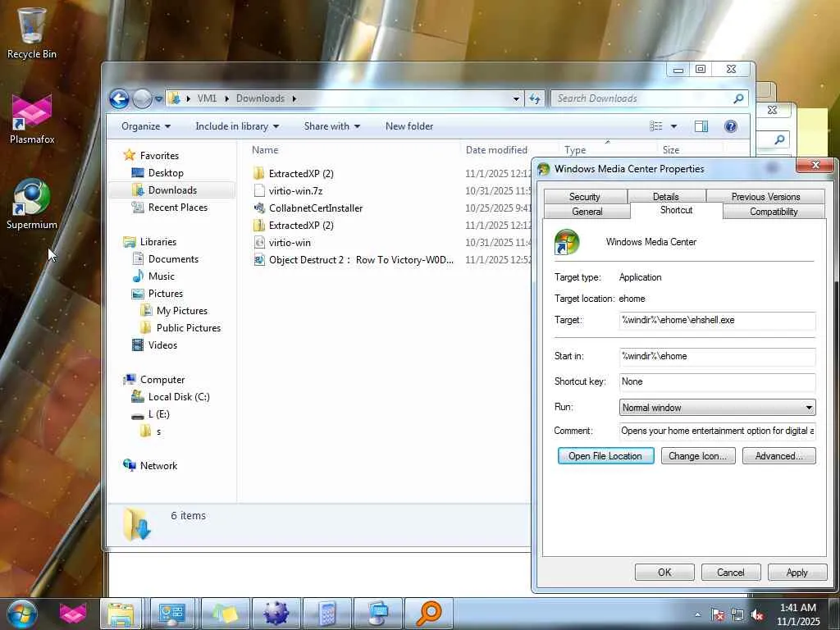Open the Windows Start orb
840x630 pixels.
pos(22,614)
